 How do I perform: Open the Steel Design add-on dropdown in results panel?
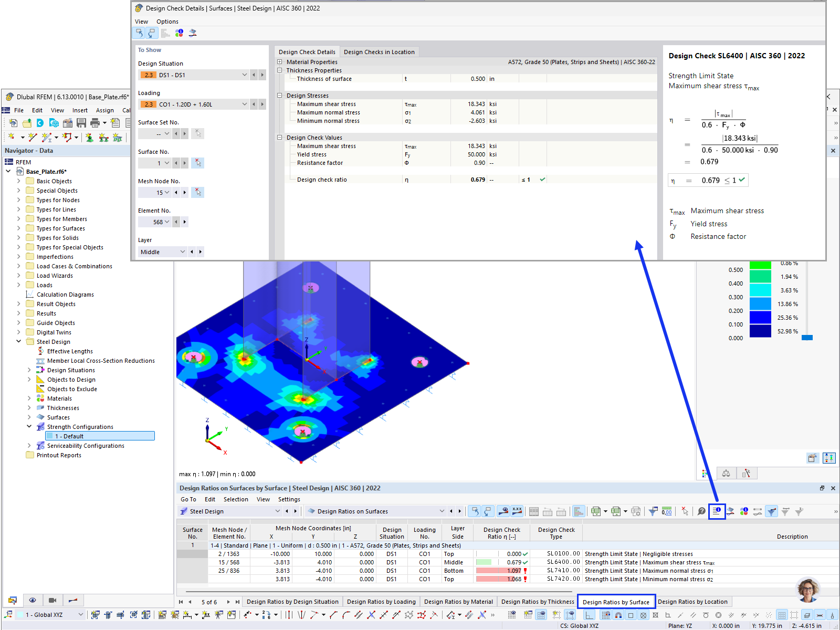point(230,511)
